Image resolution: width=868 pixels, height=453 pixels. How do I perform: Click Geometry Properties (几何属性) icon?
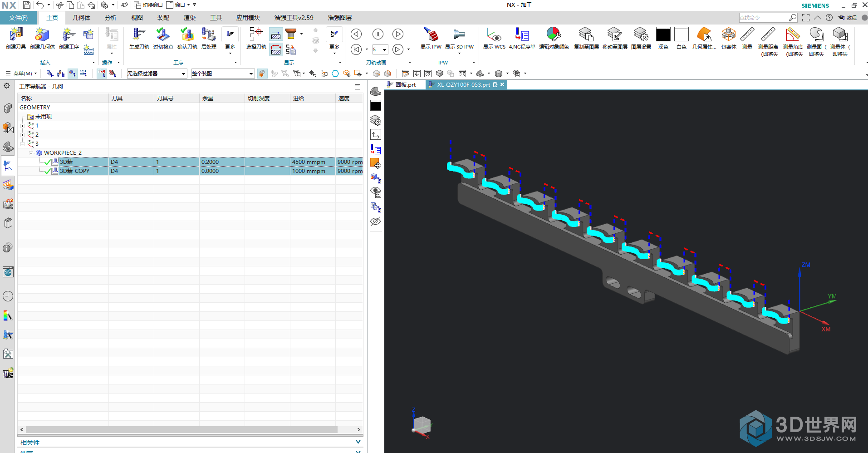704,35
